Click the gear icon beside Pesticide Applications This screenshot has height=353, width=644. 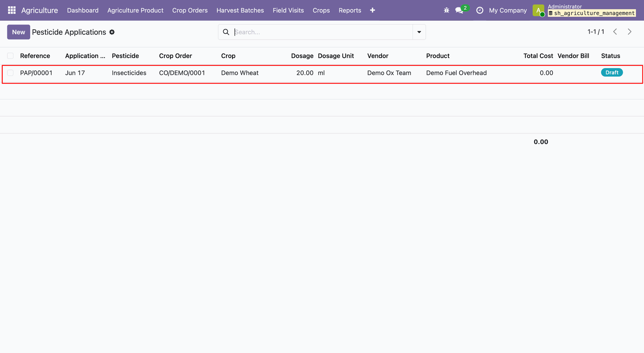pyautogui.click(x=112, y=32)
